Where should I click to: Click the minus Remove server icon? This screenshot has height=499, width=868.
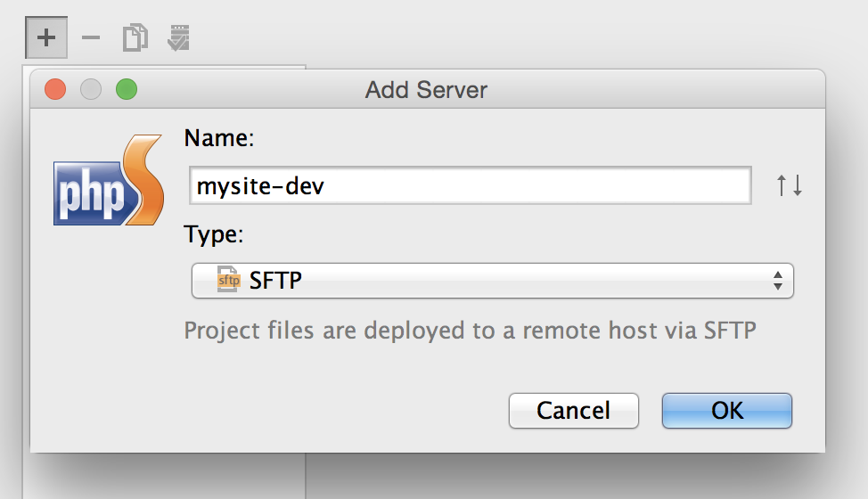click(x=91, y=37)
